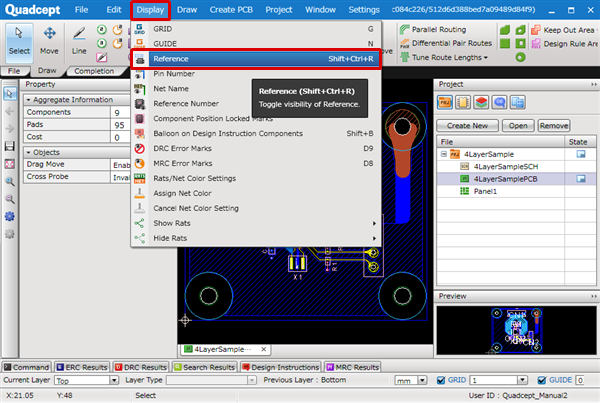Close the 4LayerSample document tab

[264, 349]
